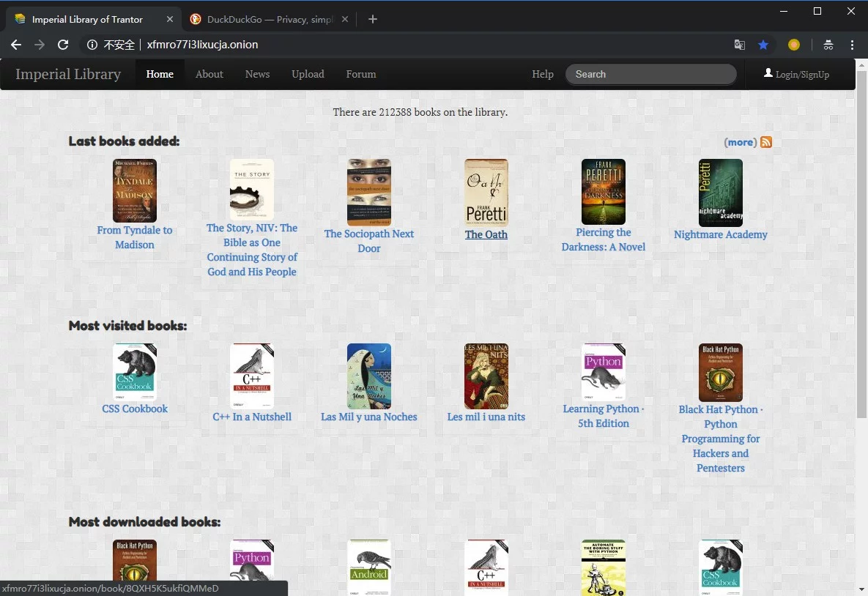Open the RSS feed icon
The image size is (868, 596).
click(x=766, y=142)
